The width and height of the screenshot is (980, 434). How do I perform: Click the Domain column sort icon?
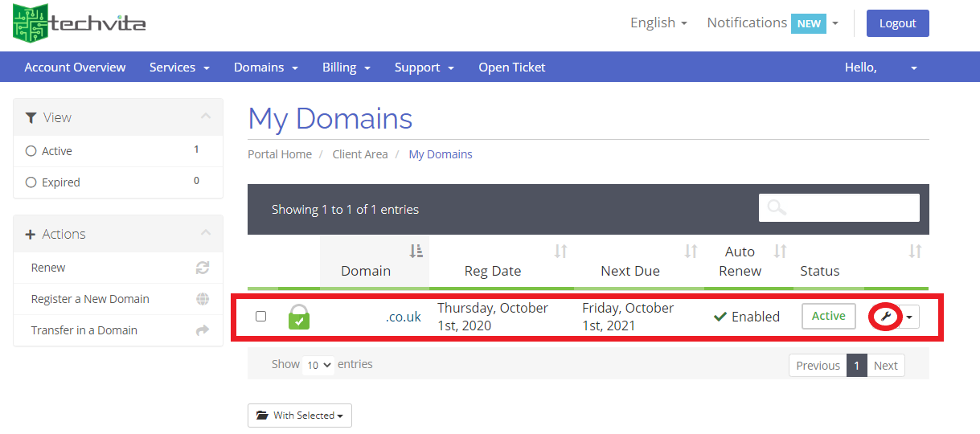(x=416, y=252)
